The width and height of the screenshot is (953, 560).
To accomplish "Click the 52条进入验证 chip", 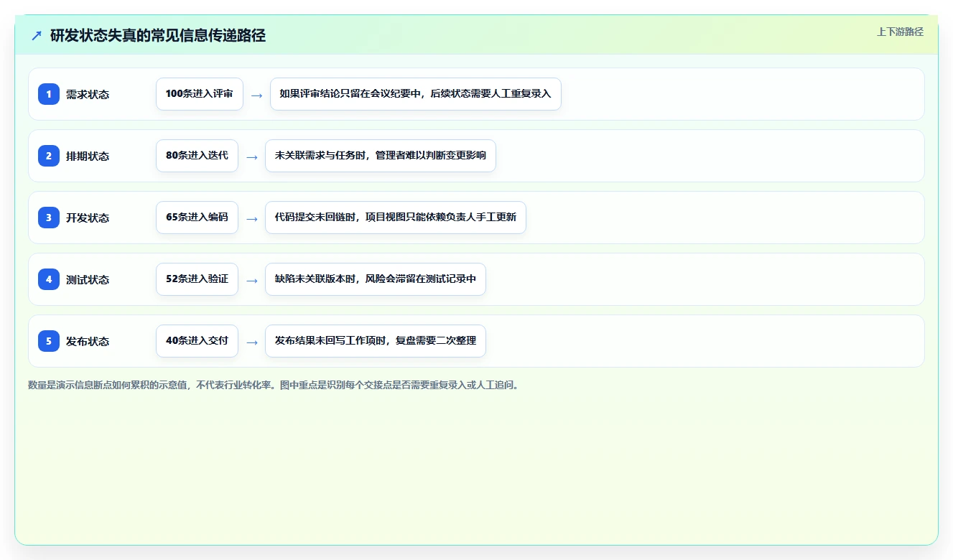I will point(197,279).
